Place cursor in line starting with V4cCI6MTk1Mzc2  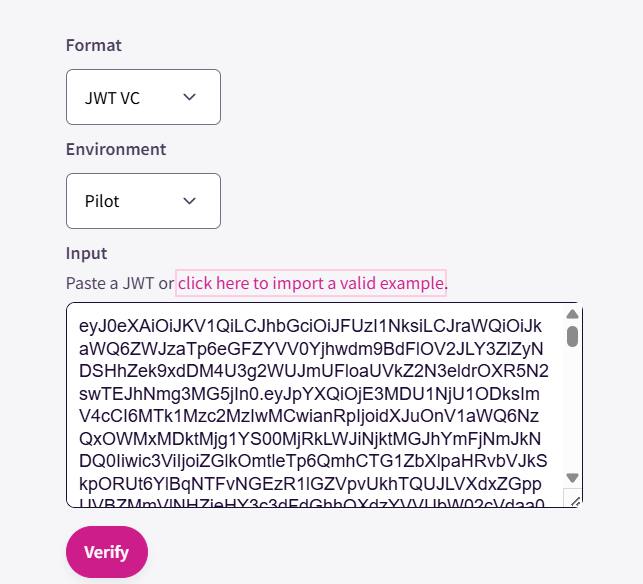(309, 416)
